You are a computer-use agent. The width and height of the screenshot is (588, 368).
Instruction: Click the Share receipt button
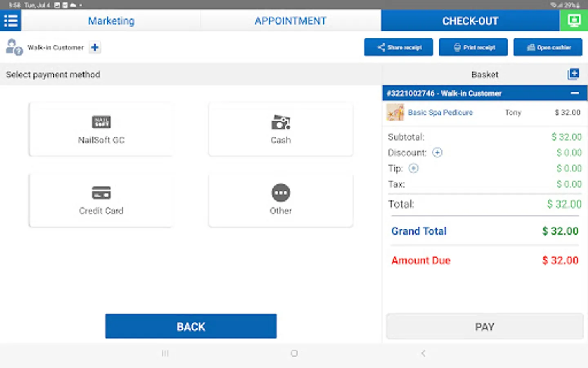pos(399,47)
